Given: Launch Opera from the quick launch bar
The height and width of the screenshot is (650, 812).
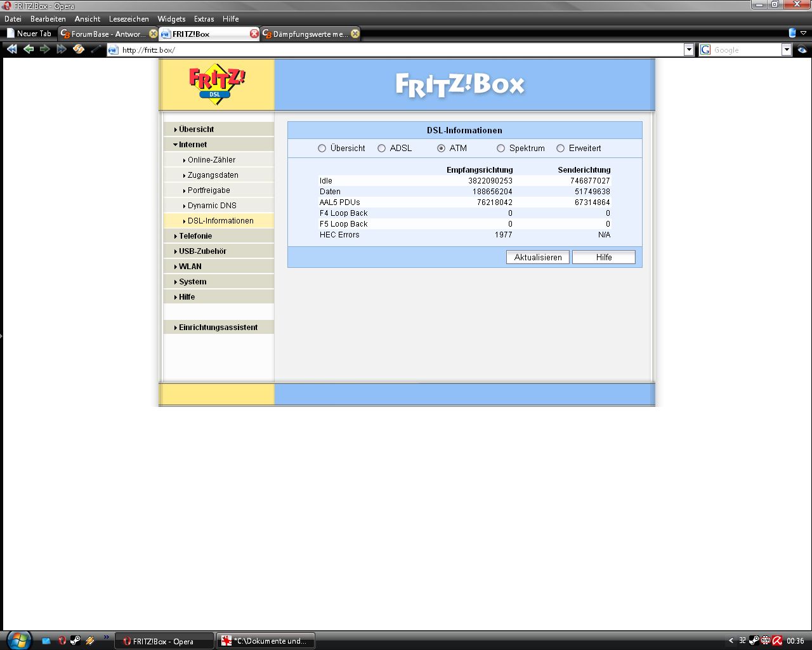Looking at the screenshot, I should coord(62,641).
